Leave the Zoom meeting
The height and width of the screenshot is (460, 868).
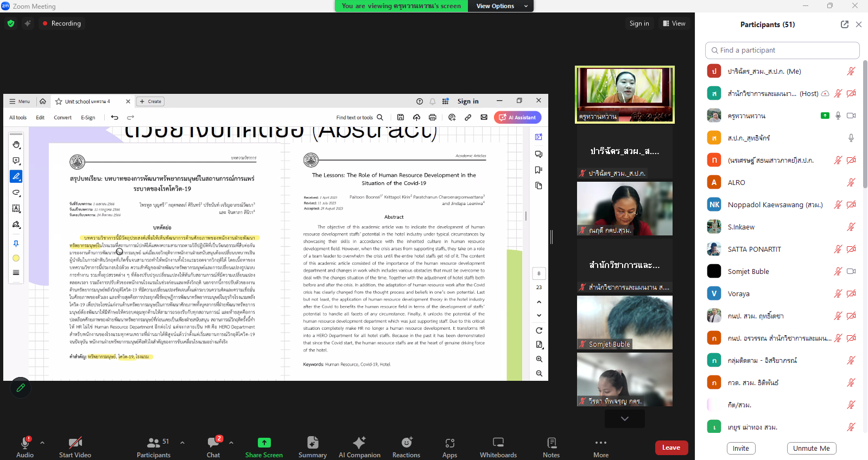point(671,448)
